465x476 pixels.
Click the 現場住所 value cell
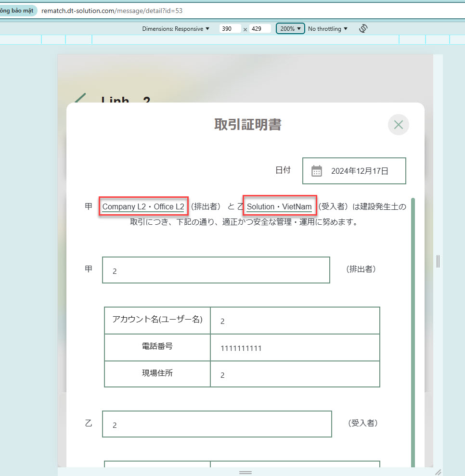(x=295, y=374)
